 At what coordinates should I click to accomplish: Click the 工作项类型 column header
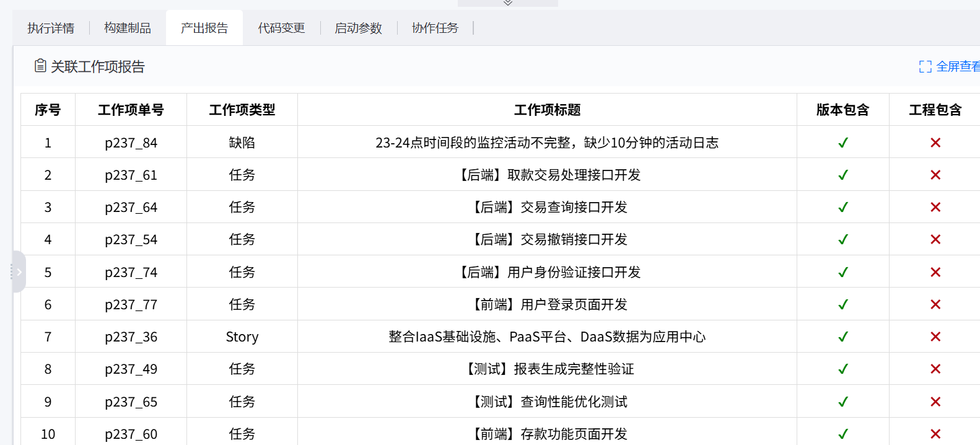(242, 110)
